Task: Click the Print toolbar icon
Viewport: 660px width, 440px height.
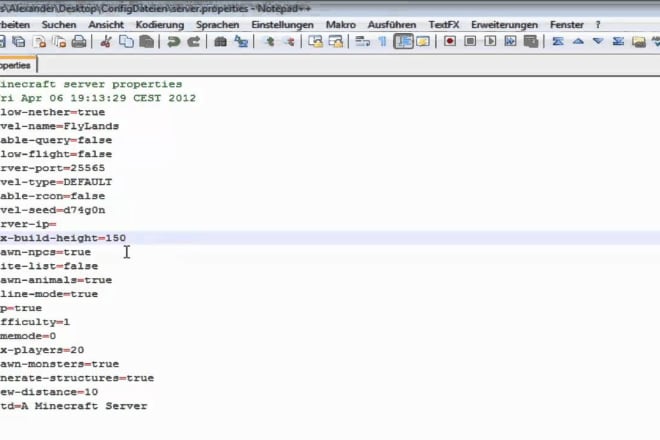Action: [x=79, y=42]
